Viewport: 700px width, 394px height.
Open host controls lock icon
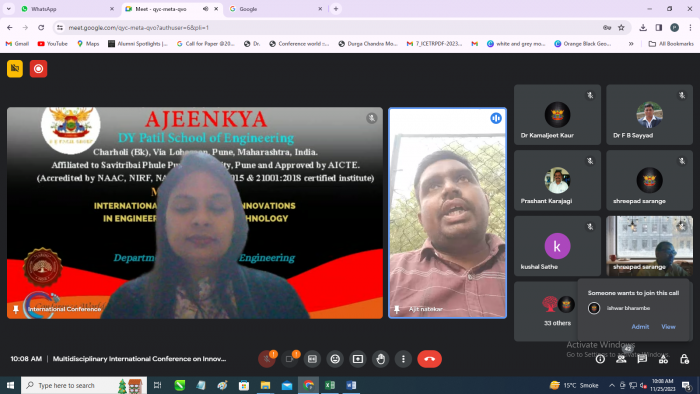click(x=684, y=359)
